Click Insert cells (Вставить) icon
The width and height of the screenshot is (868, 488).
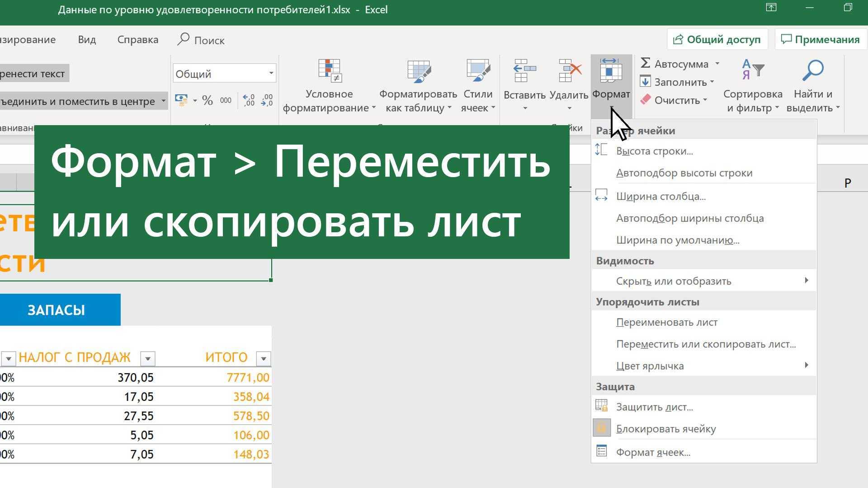click(524, 71)
